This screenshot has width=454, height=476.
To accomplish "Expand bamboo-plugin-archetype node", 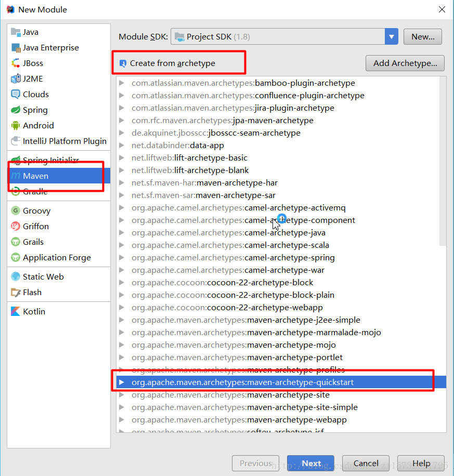I will [122, 83].
